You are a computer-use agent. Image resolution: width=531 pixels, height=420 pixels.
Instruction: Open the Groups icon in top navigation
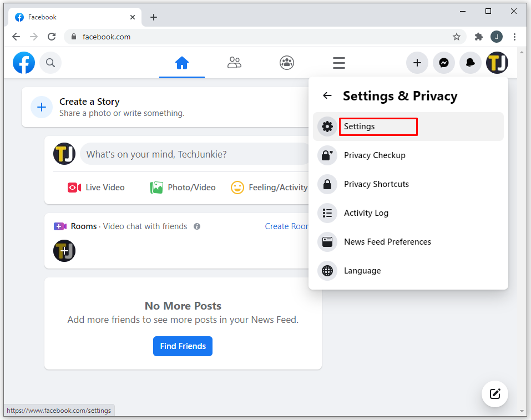point(286,63)
